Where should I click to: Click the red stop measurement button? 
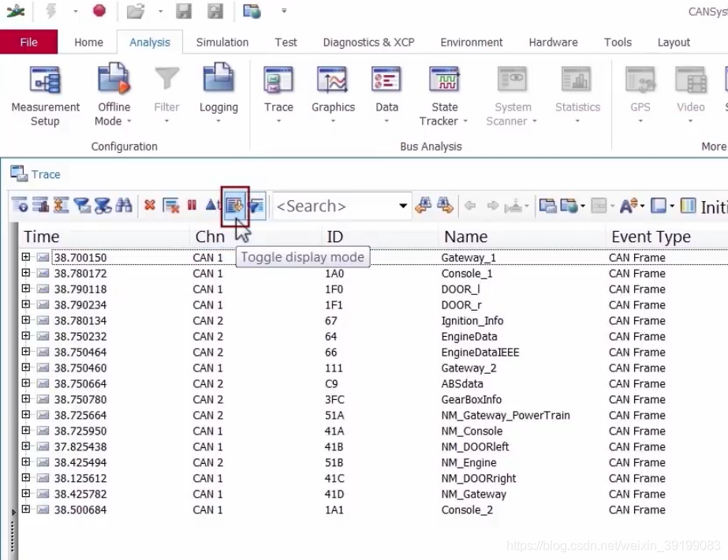coord(99,11)
